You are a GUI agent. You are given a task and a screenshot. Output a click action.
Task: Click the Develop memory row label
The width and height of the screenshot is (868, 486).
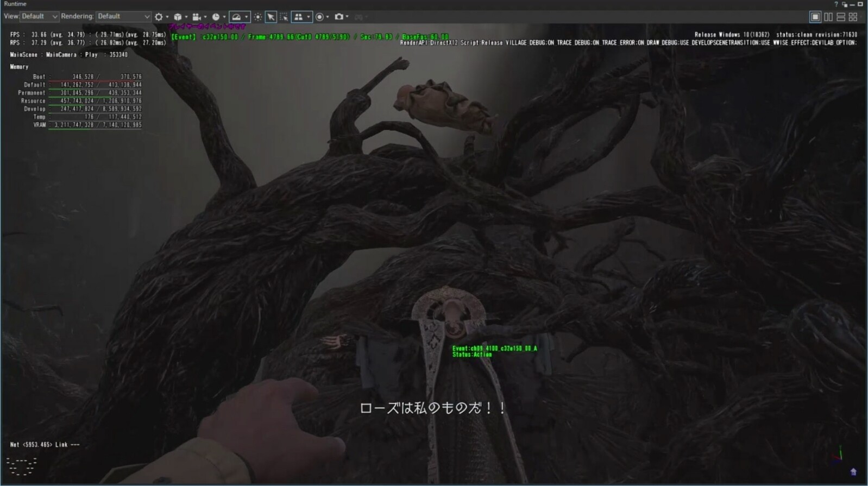click(35, 109)
